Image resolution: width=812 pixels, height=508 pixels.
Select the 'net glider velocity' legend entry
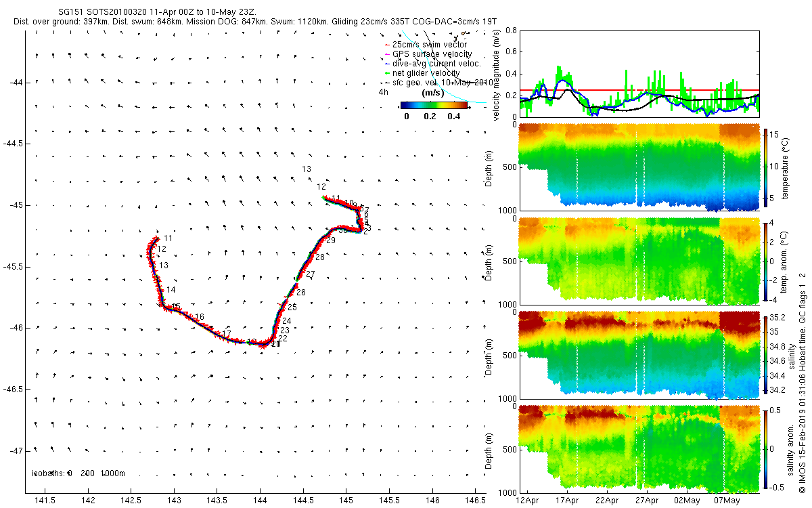click(x=422, y=73)
